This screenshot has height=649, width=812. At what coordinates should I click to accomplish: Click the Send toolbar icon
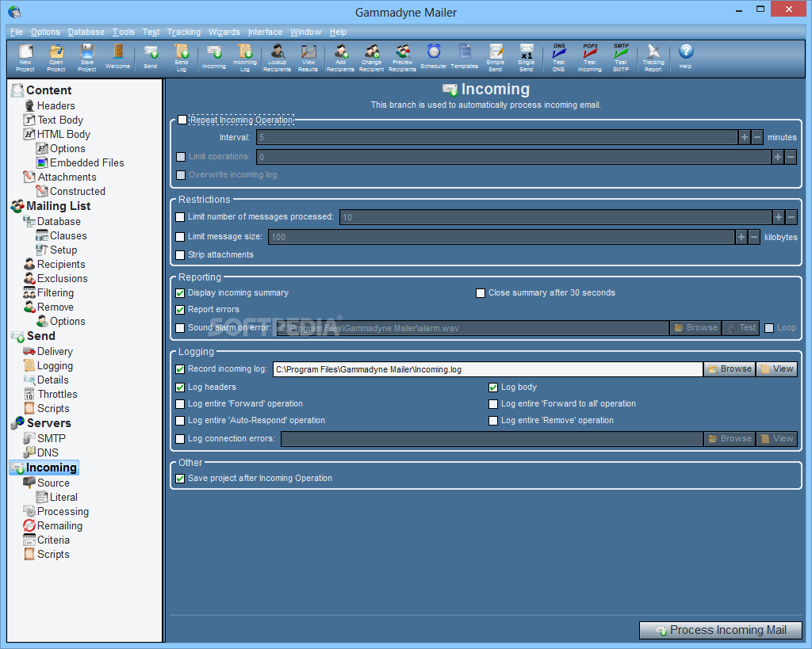tap(150, 57)
